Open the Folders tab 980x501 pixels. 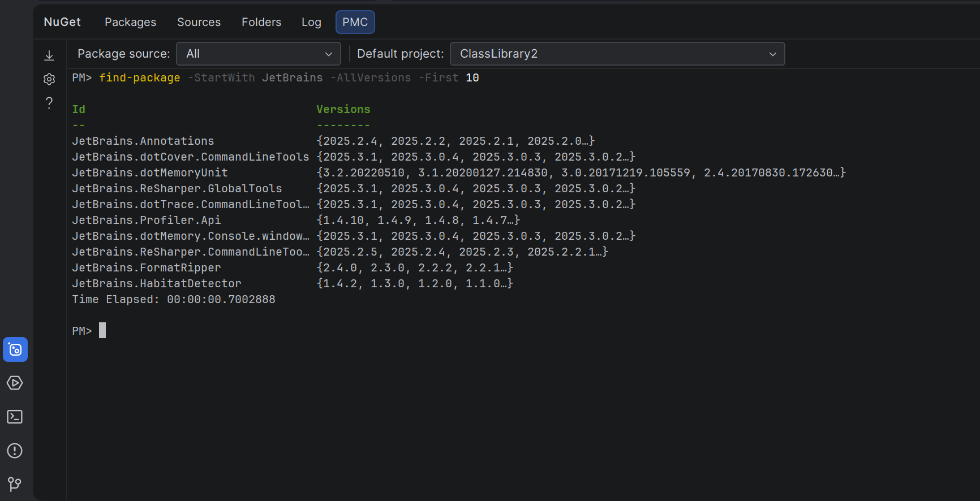[x=261, y=22]
